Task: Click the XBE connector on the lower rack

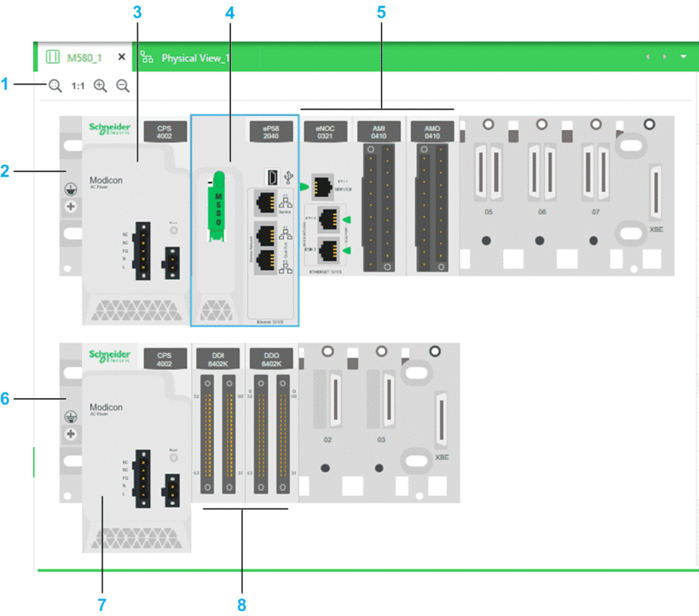Action: tap(441, 420)
